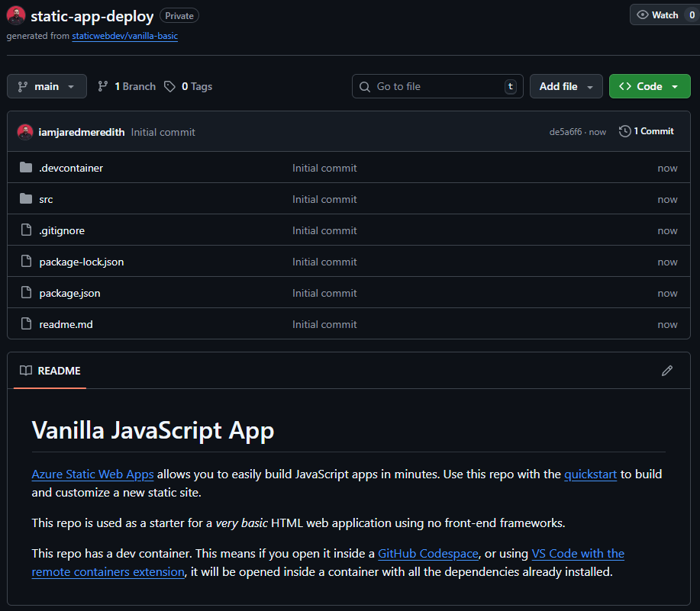Click the .gitignore file icon
This screenshot has width=700, height=611.
(x=27, y=230)
